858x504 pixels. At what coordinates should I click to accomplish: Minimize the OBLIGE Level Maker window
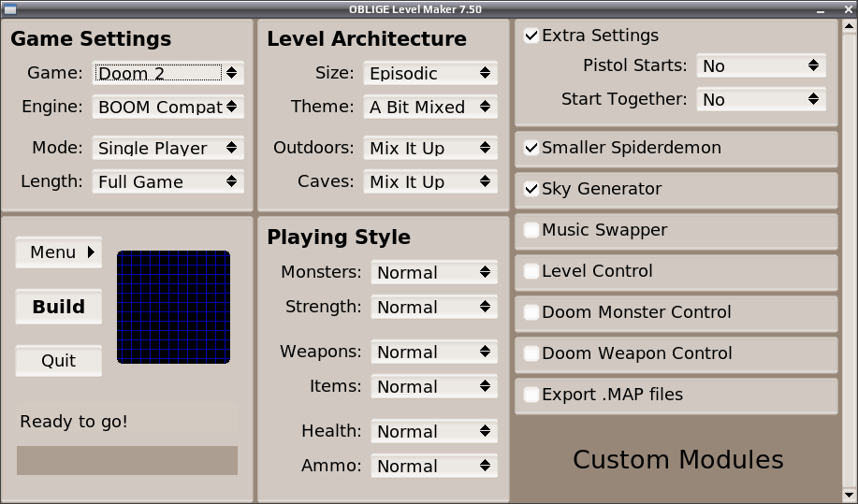pos(821,10)
